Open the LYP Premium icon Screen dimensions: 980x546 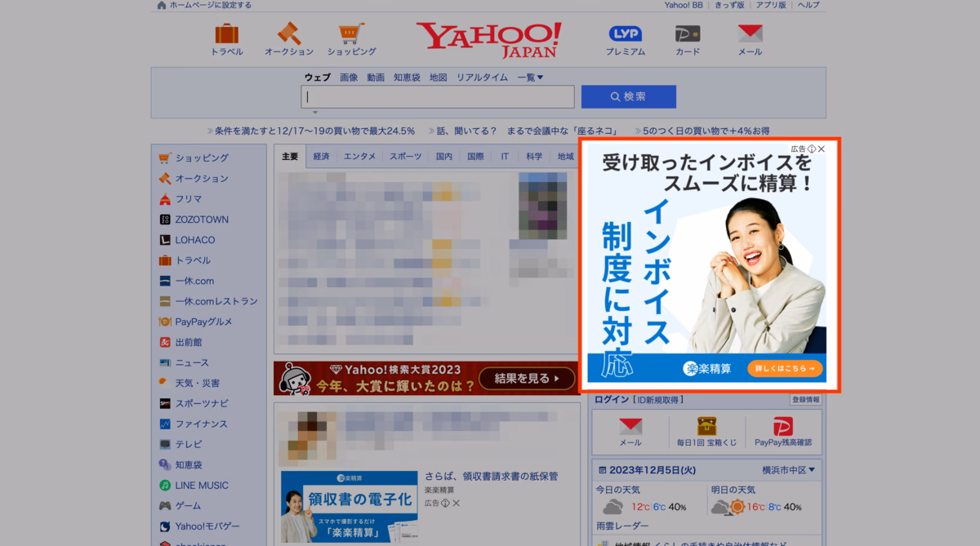626,33
